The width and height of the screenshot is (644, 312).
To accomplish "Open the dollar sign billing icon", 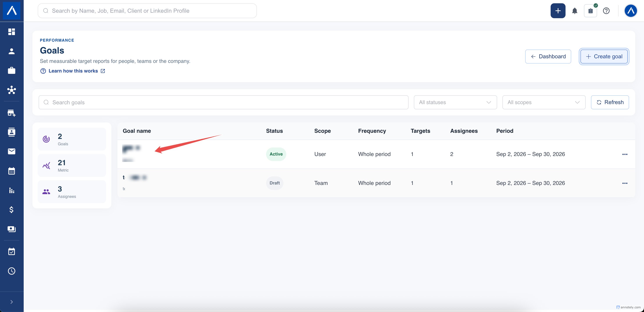I will point(11,210).
